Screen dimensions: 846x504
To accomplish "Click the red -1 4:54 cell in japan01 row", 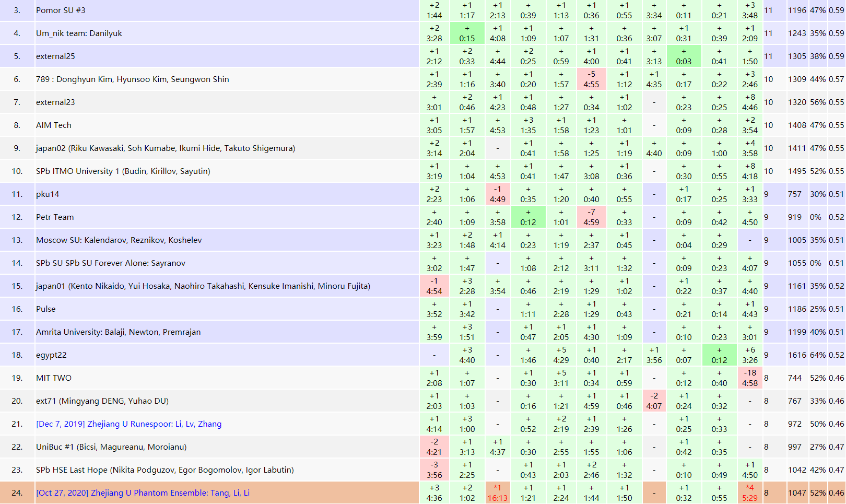I will pyautogui.click(x=434, y=286).
